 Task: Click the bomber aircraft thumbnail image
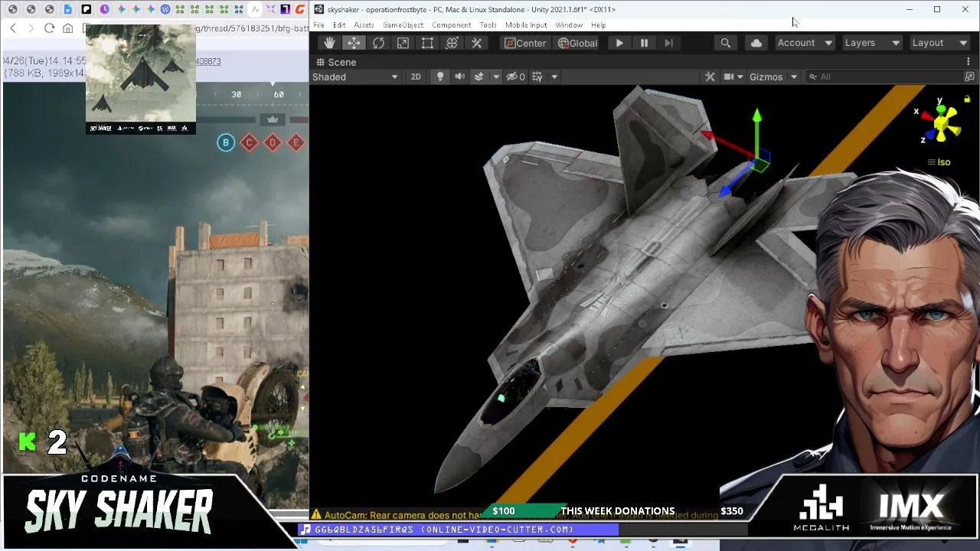point(141,79)
